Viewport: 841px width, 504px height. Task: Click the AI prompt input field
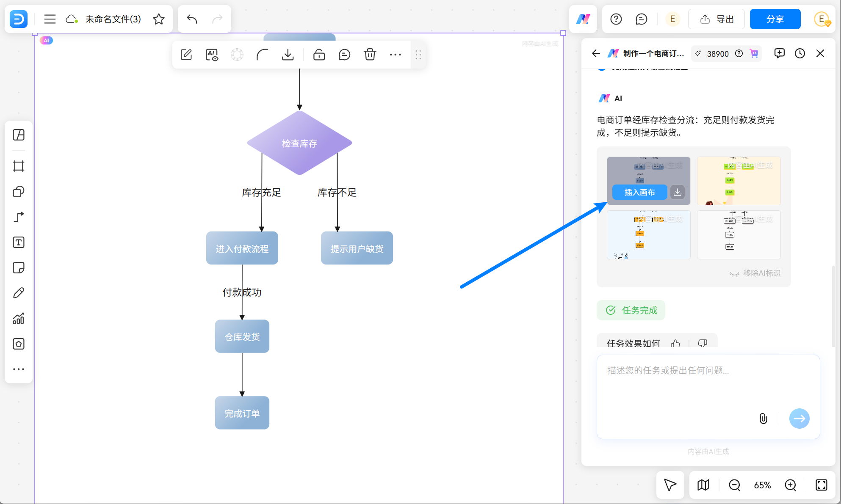(708, 397)
